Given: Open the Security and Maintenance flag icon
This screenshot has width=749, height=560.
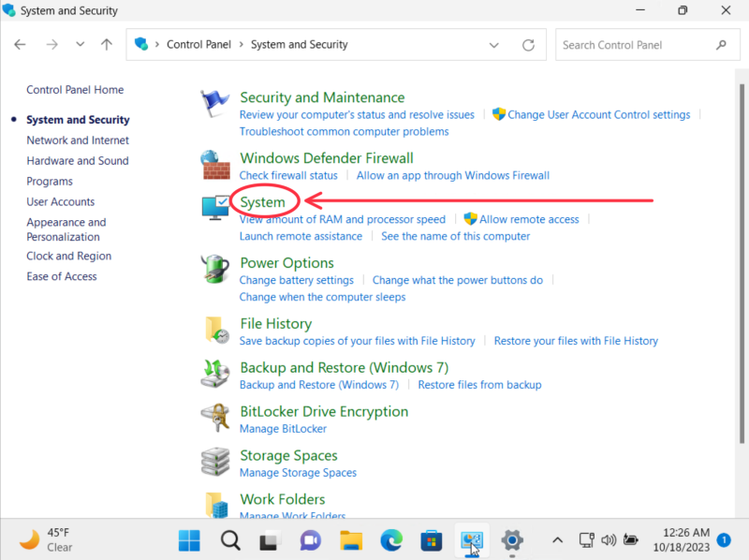Looking at the screenshot, I should pyautogui.click(x=214, y=101).
